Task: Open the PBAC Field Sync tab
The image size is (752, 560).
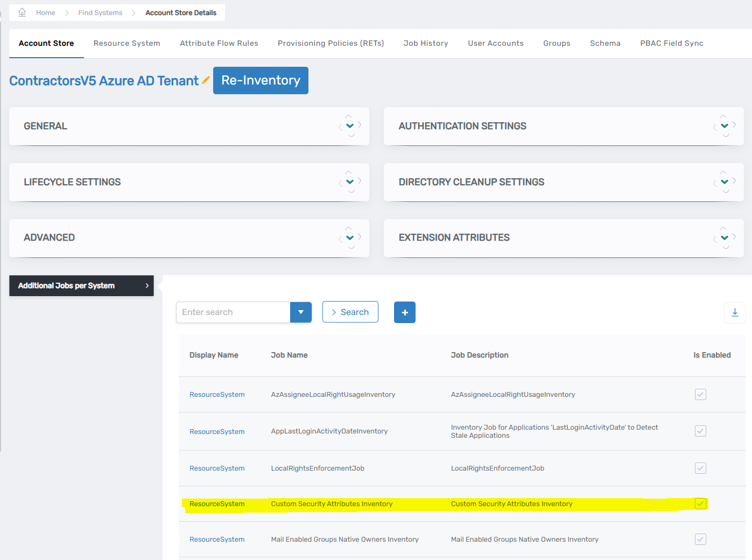Action: point(671,43)
